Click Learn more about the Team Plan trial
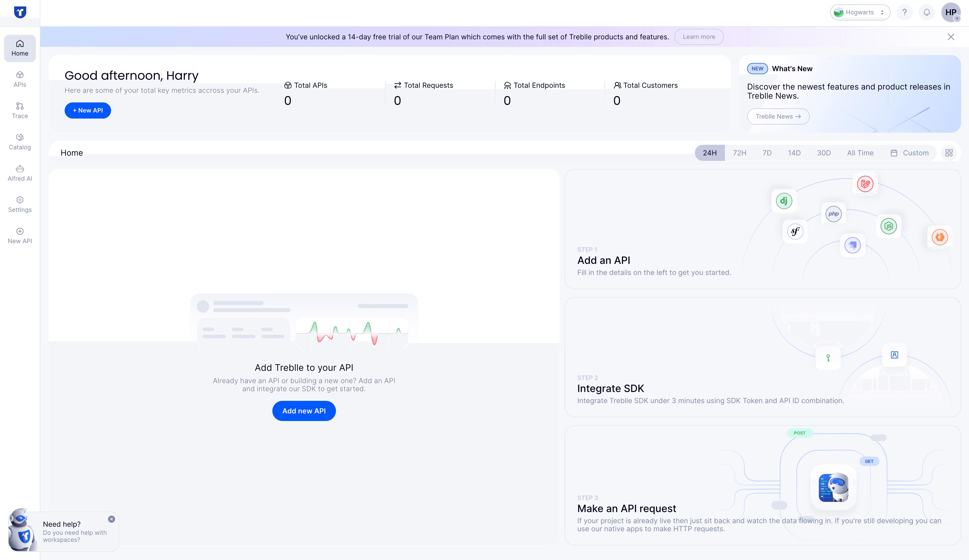 (x=699, y=37)
